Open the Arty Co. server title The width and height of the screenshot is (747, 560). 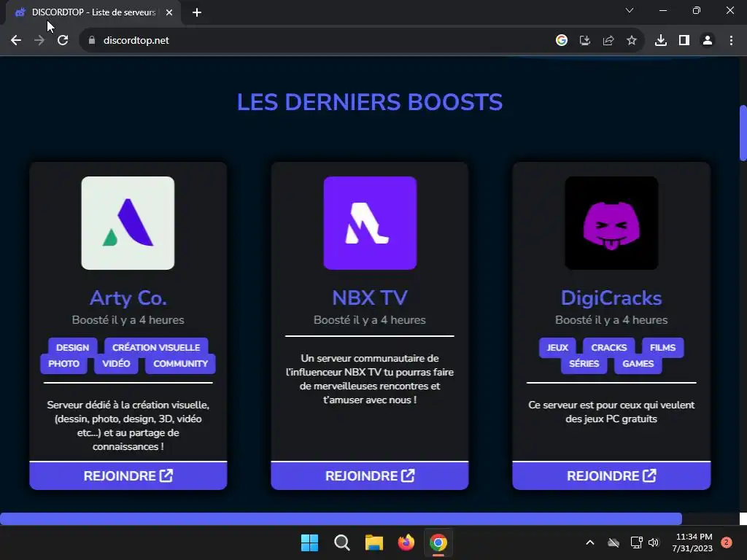(128, 298)
